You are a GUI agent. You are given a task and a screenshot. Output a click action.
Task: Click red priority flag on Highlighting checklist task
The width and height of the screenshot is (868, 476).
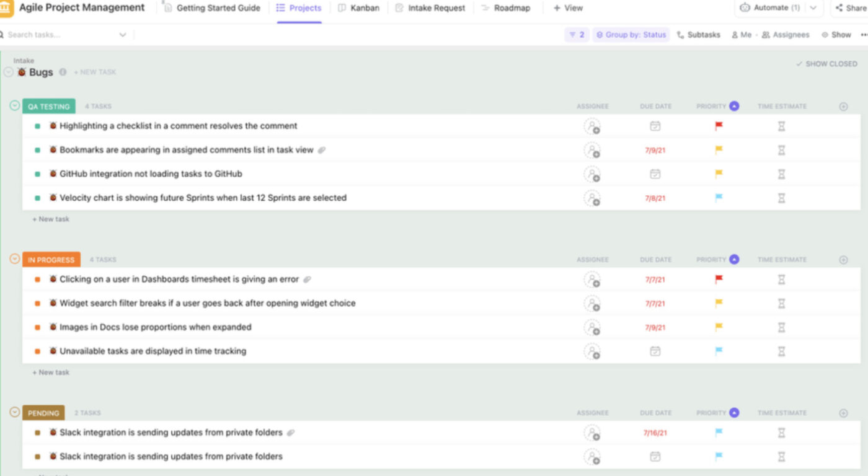point(719,126)
